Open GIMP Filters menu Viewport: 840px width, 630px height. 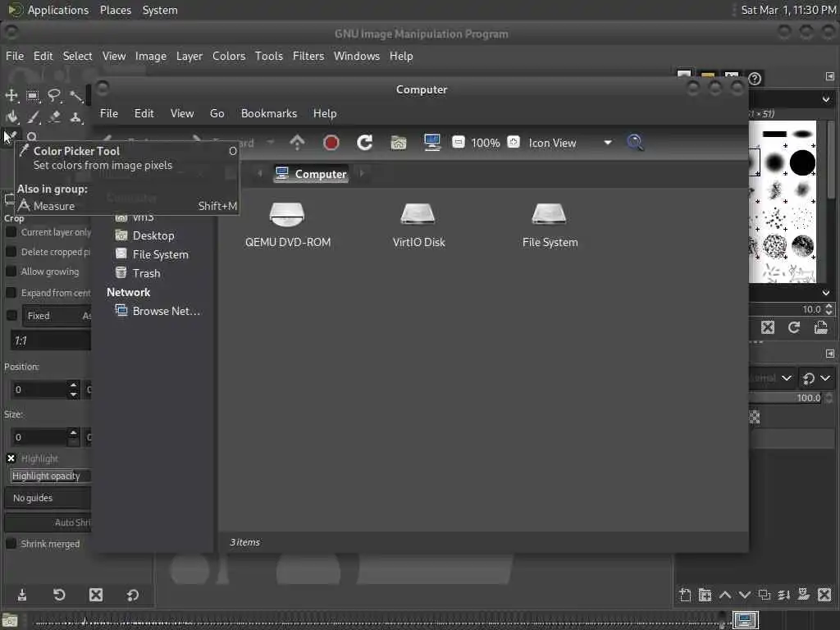click(308, 57)
